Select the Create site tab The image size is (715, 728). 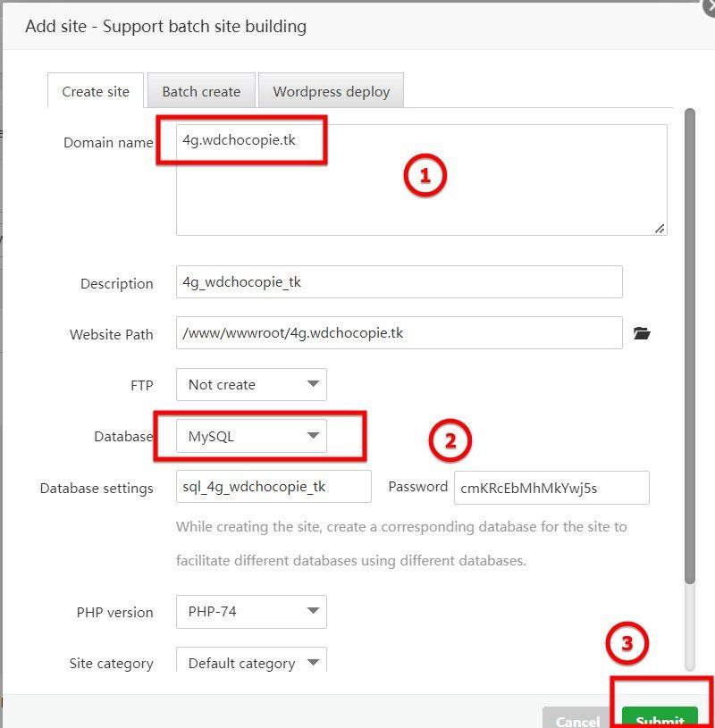click(x=96, y=91)
